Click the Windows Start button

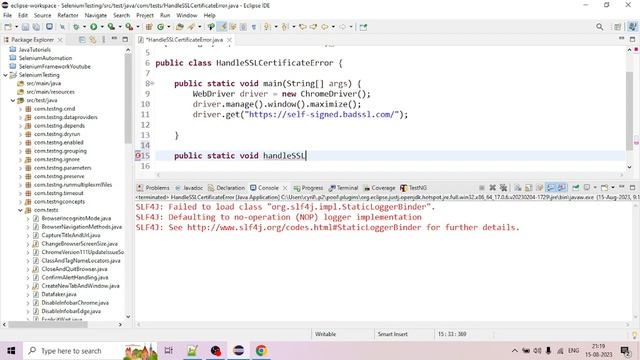[x=11, y=351]
